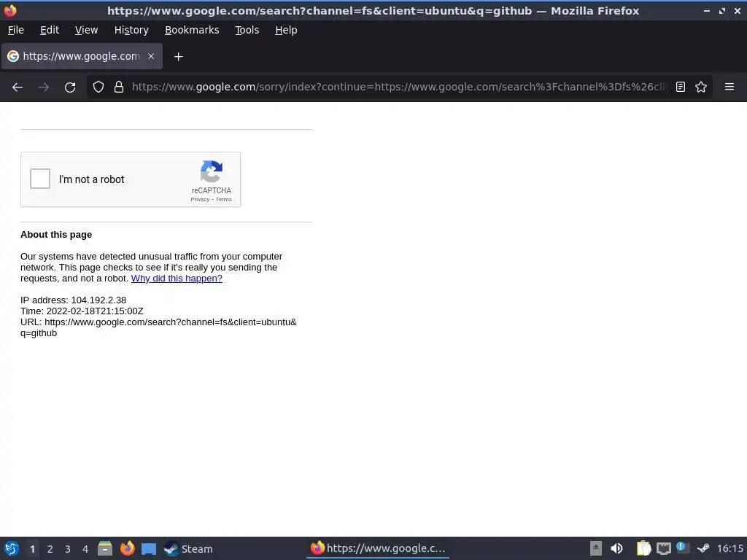Viewport: 747px width, 560px height.
Task: Click the reCAPTCHA logo
Action: (x=212, y=171)
